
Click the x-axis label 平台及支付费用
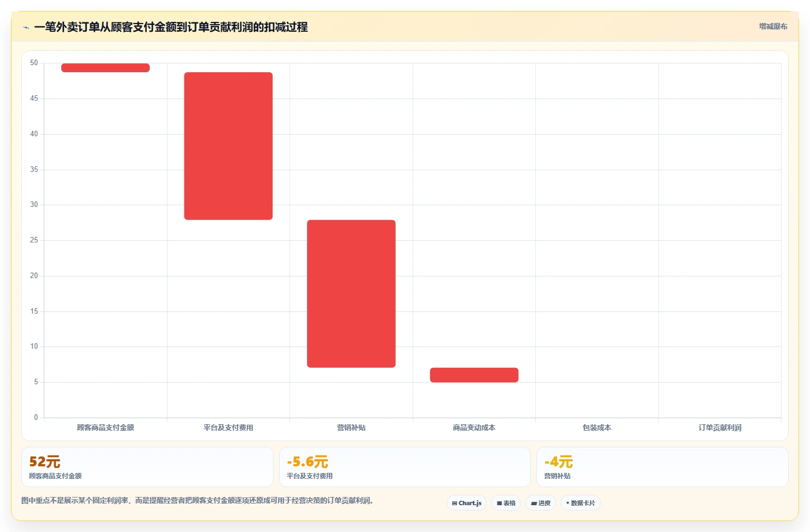point(228,427)
